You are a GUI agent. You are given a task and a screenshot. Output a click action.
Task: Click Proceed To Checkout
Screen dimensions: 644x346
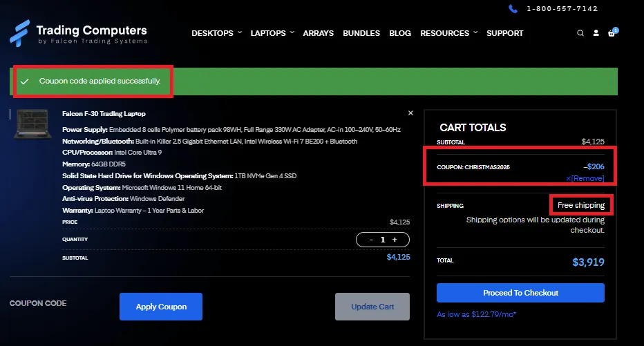[520, 293]
